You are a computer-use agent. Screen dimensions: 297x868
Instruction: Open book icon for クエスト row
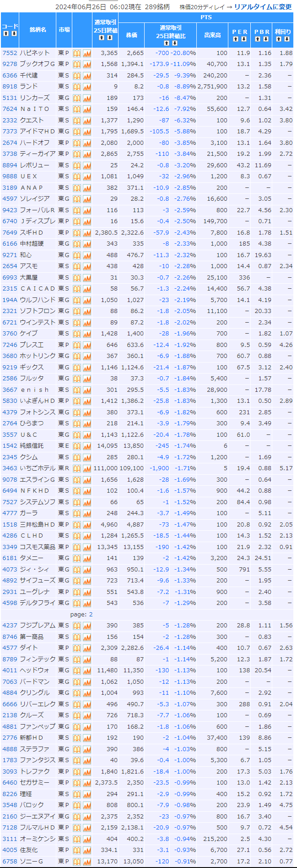pyautogui.click(x=77, y=121)
